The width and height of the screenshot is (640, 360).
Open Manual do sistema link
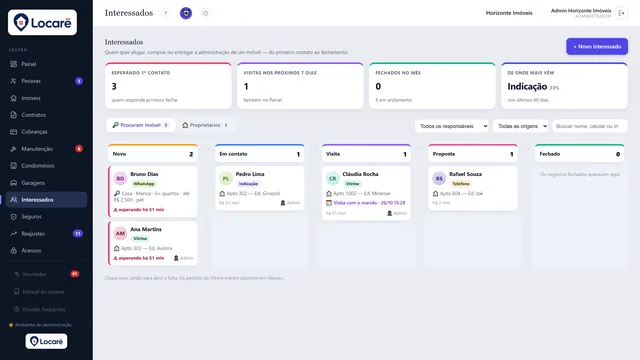43,292
